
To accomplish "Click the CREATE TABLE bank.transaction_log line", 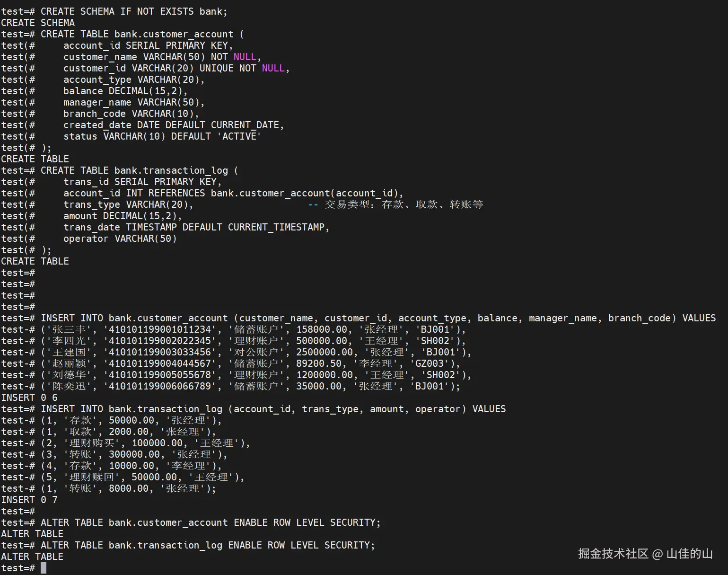I will (139, 170).
